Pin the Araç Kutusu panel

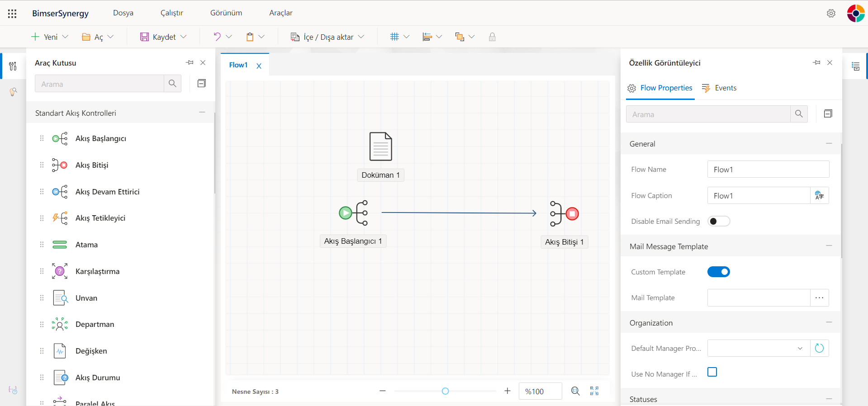tap(190, 63)
